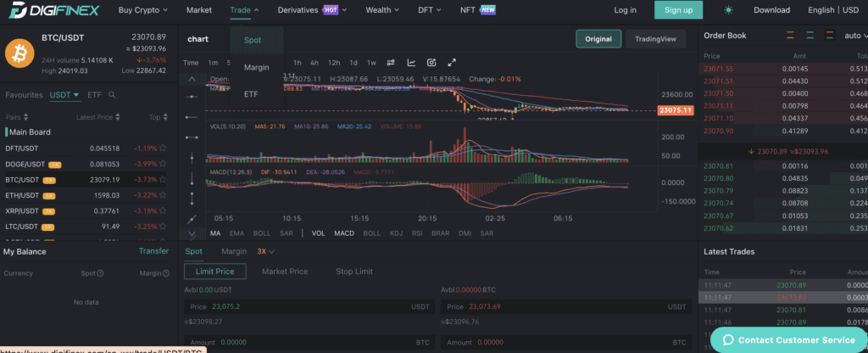This screenshot has width=868, height=353.
Task: Click Transfer in My Balance
Action: (x=153, y=251)
